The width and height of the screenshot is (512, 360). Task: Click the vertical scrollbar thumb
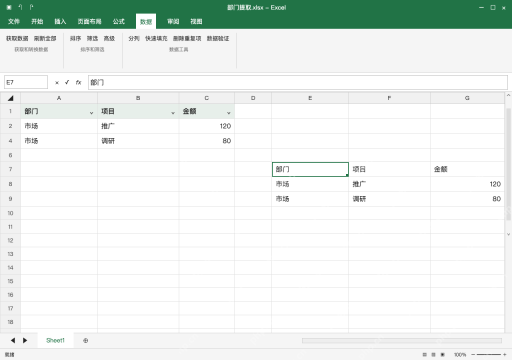(x=508, y=164)
